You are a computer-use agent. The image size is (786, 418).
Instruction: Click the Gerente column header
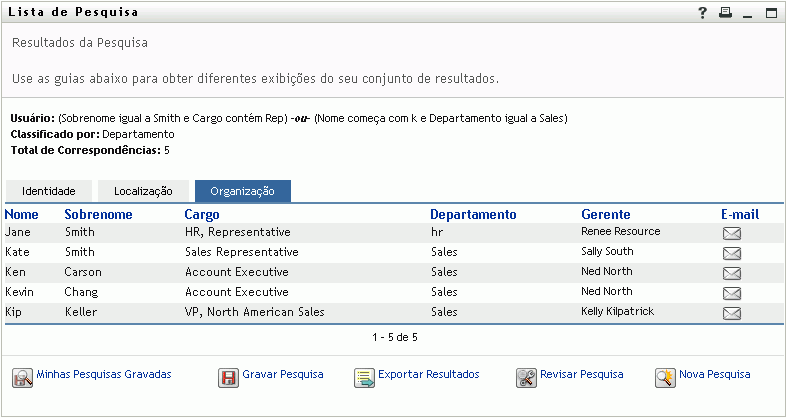605,214
